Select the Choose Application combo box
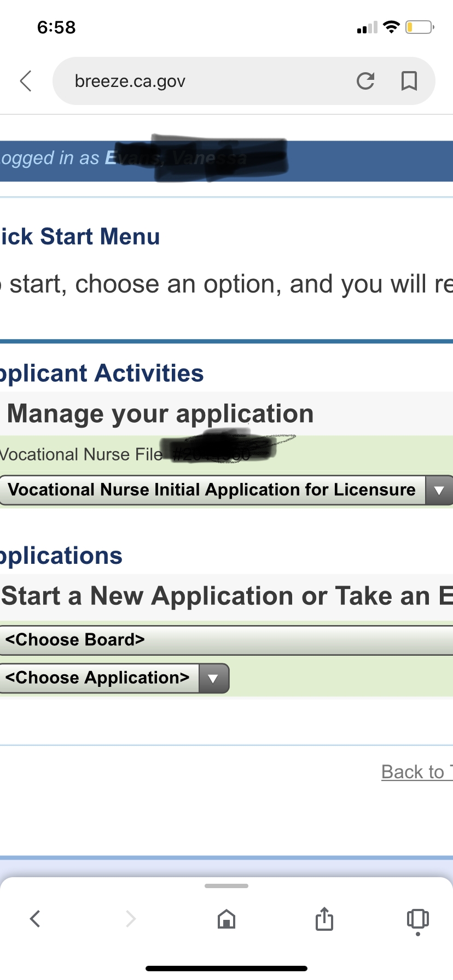The width and height of the screenshot is (453, 980). (114, 678)
